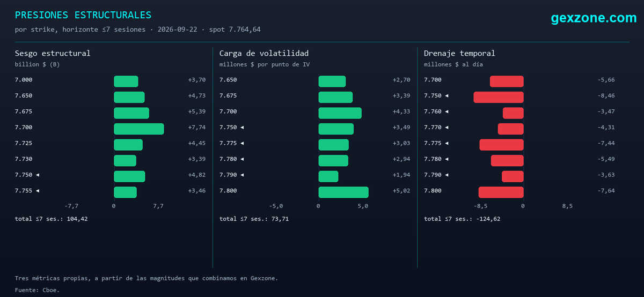644x297 pixels.
Task: Click the Carga de volatilidad panel heading
Action: [x=264, y=54]
